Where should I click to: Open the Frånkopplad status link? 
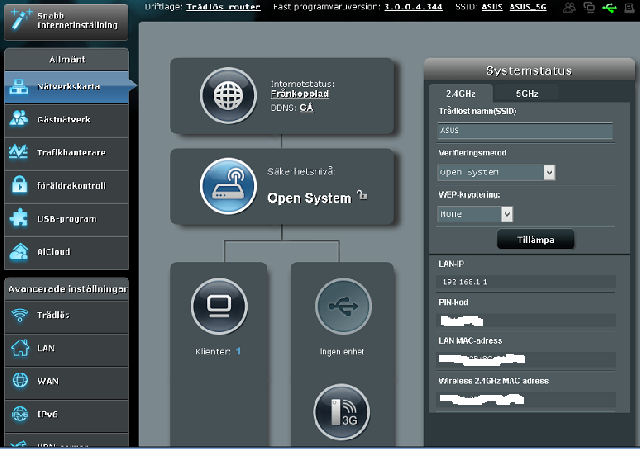[x=300, y=94]
